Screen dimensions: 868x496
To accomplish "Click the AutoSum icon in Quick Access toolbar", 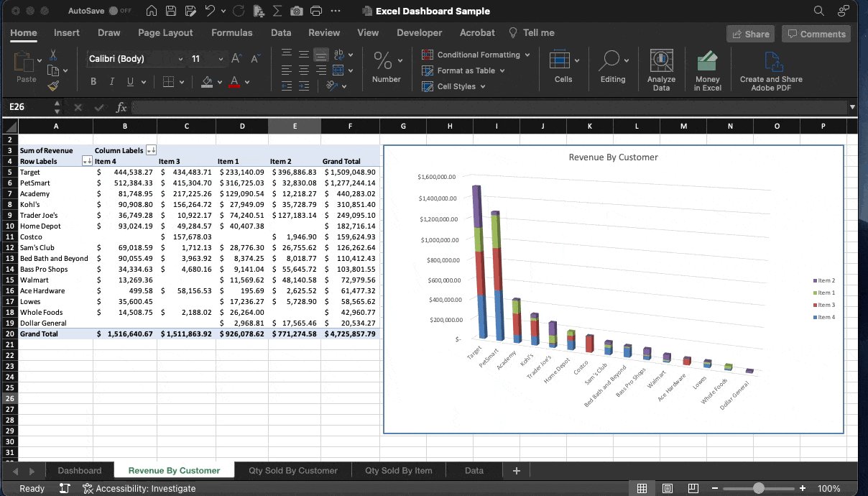I will tap(277, 11).
